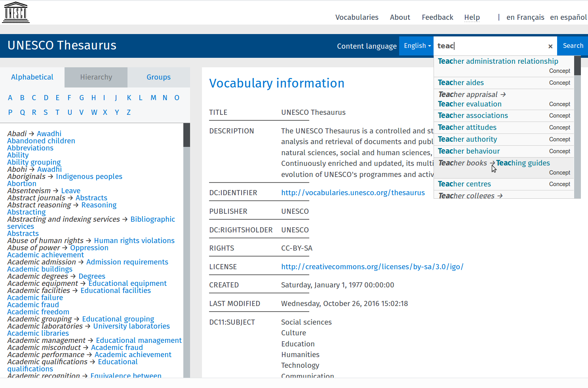Open the 'Academic libraries' concept

pos(38,333)
